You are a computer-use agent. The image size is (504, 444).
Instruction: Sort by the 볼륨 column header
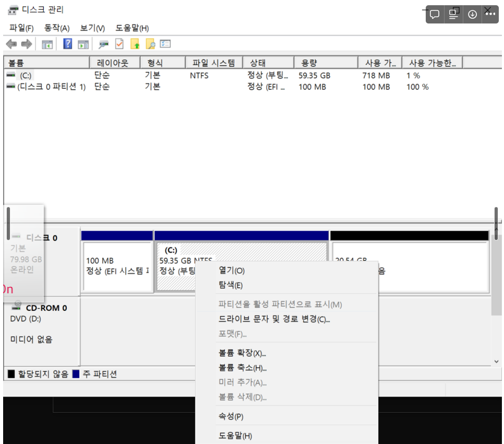coord(46,63)
